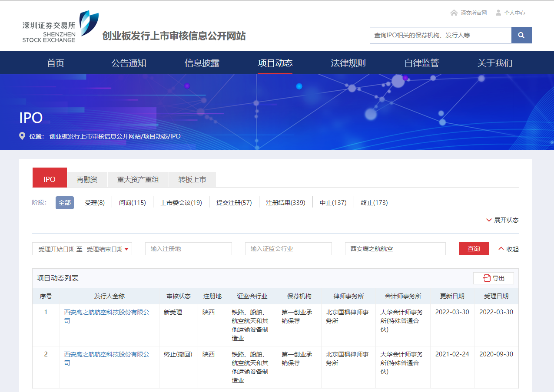
Task: Click the 输入证监会行业 input field
Action: [x=288, y=249]
